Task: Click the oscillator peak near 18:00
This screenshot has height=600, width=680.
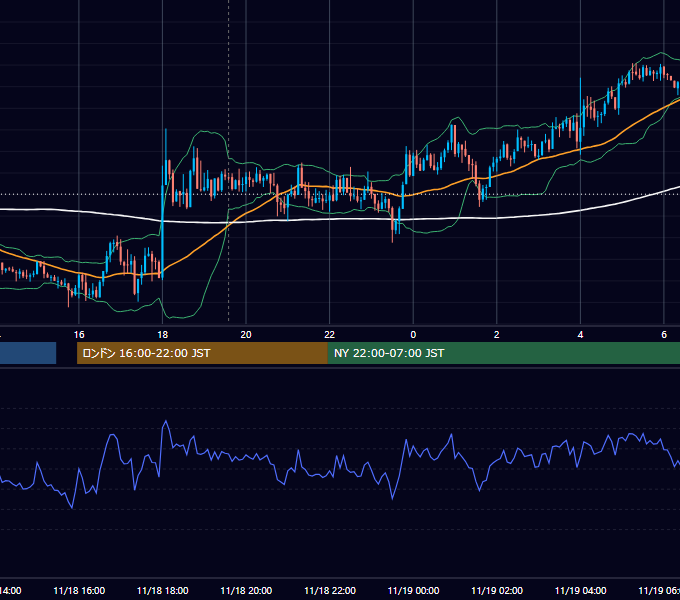Action: [165, 421]
